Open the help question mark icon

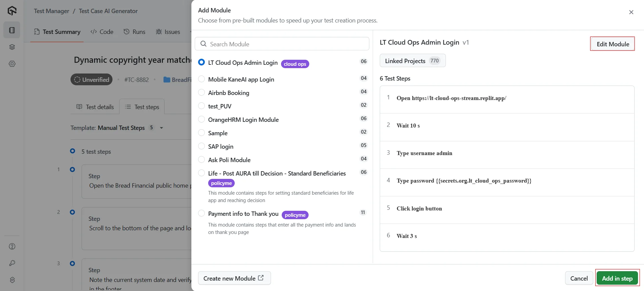coord(12,246)
